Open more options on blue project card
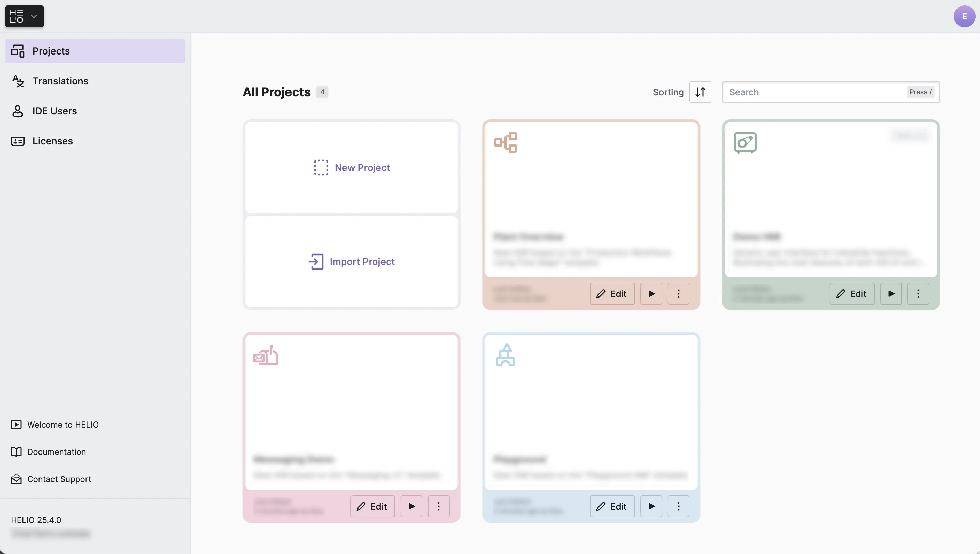This screenshot has height=554, width=980. (x=678, y=506)
